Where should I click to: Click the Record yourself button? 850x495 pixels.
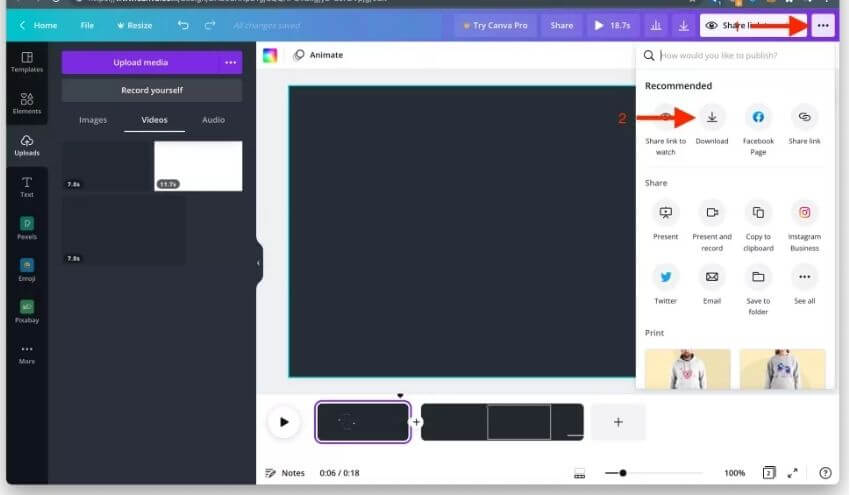click(152, 90)
